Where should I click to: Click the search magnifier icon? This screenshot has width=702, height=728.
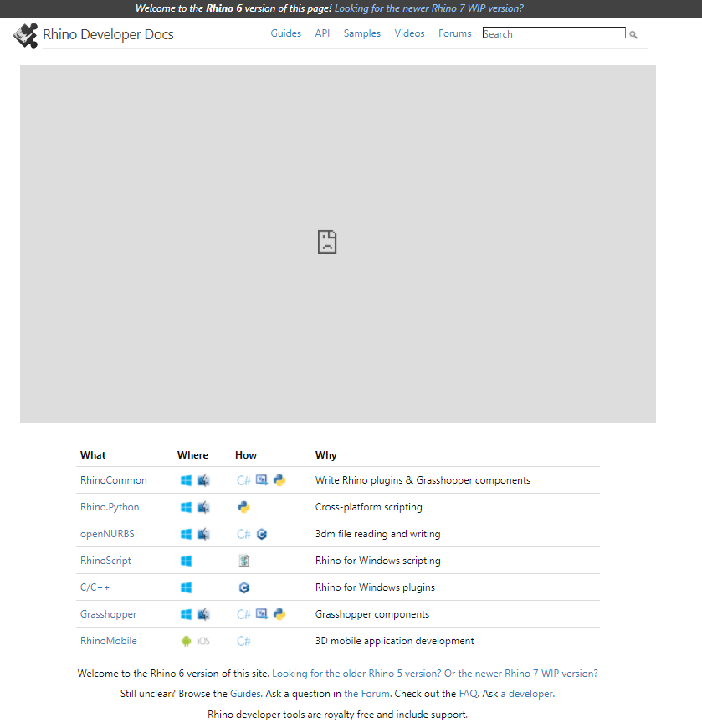[633, 35]
